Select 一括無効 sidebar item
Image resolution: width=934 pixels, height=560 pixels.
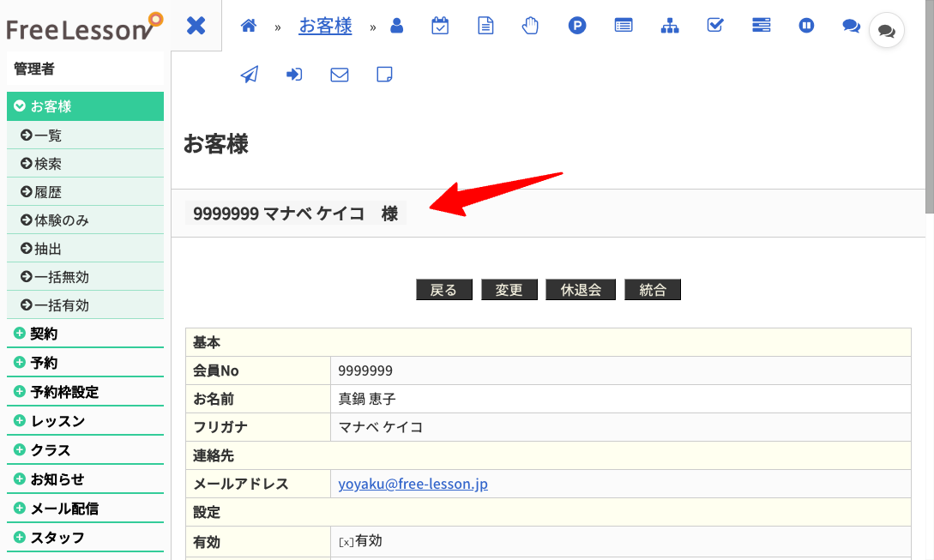[x=85, y=276]
